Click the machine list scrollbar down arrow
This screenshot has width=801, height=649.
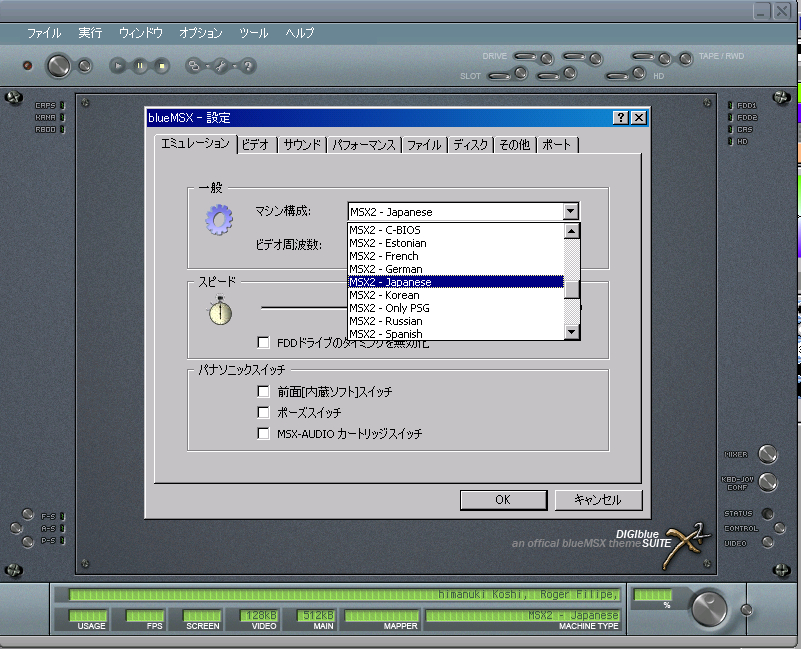572,332
